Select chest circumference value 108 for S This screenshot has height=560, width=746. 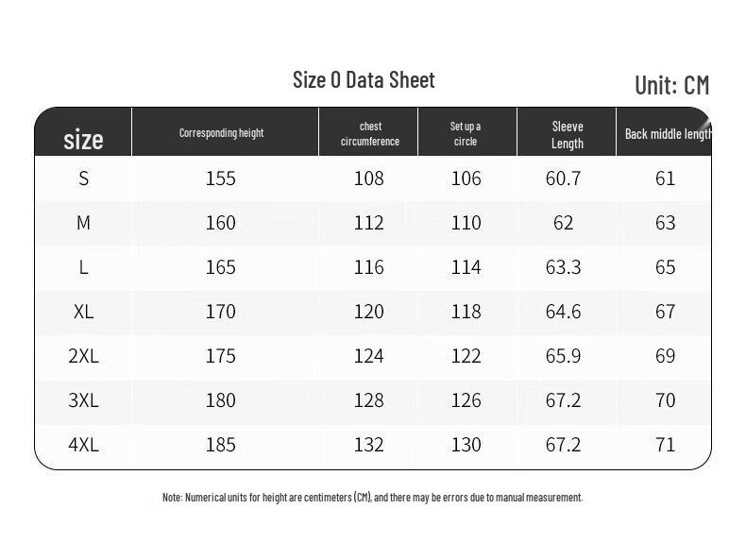[x=368, y=178]
